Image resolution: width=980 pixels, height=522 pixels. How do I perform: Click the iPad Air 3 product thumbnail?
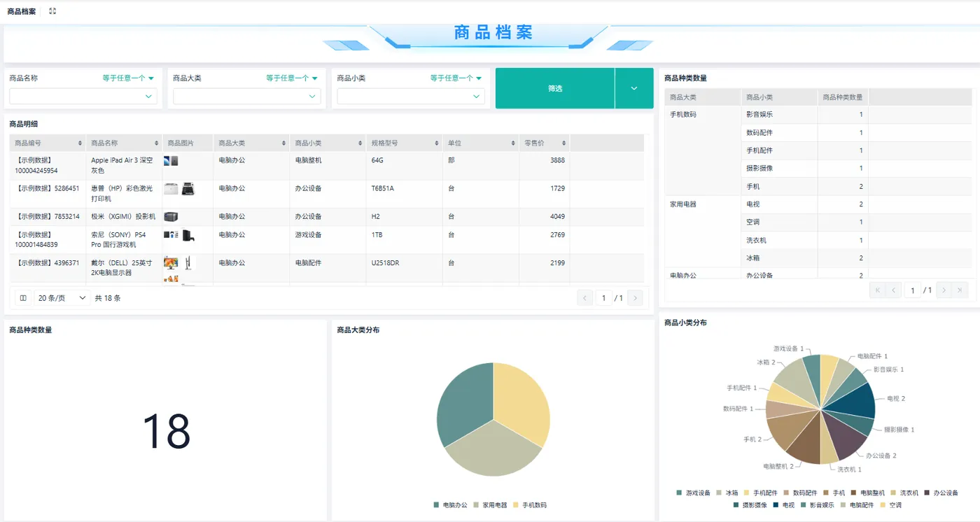point(171,161)
